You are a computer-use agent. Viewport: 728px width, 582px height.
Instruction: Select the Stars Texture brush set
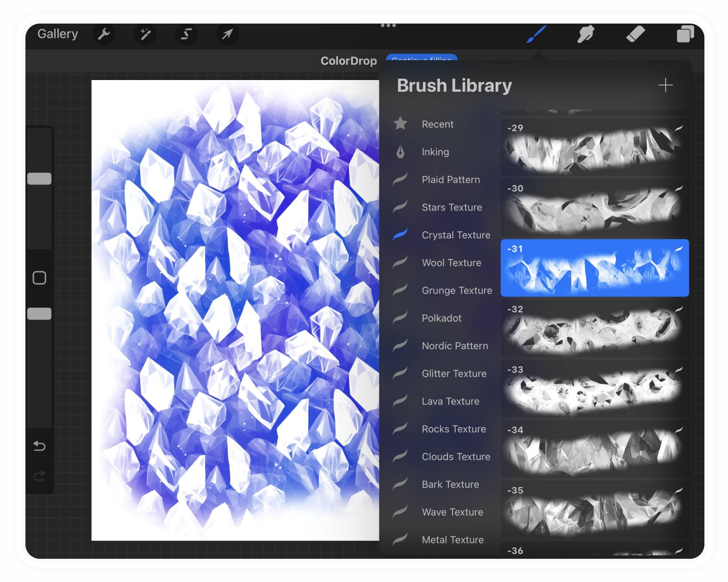(x=442, y=207)
